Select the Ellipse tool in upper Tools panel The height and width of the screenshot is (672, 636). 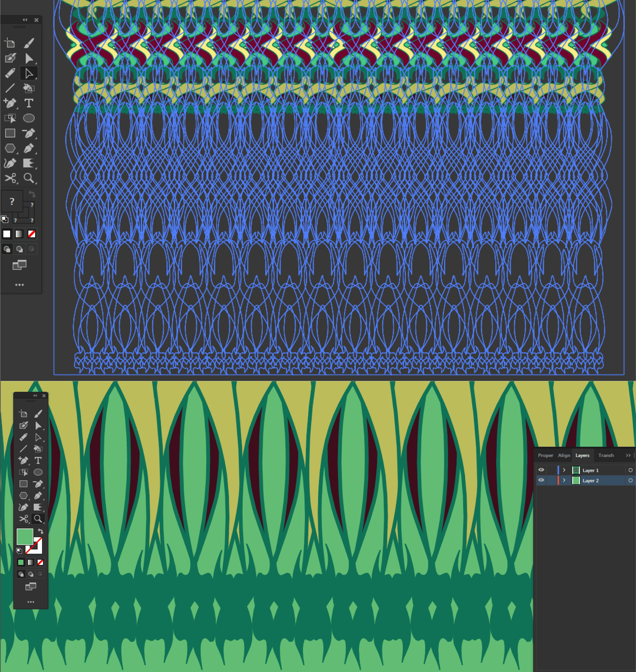click(x=29, y=118)
